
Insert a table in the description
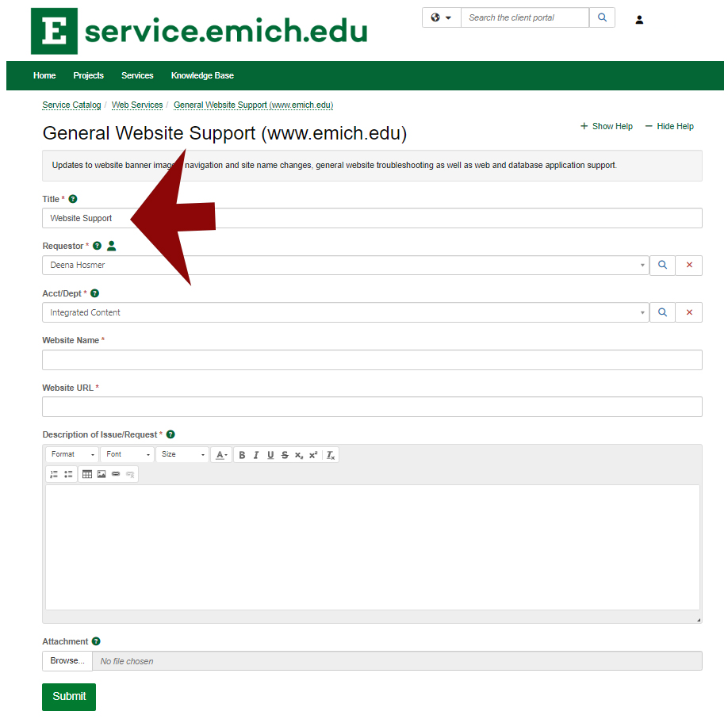[x=86, y=474]
